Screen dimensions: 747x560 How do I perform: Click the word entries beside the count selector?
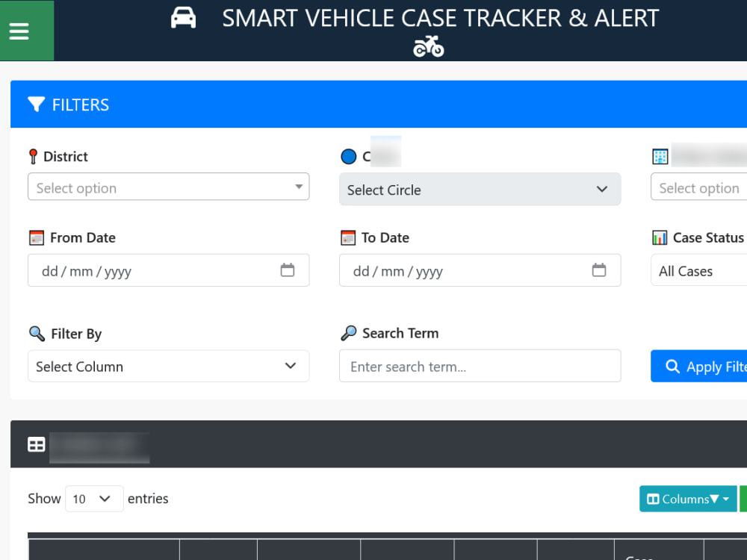coord(148,499)
